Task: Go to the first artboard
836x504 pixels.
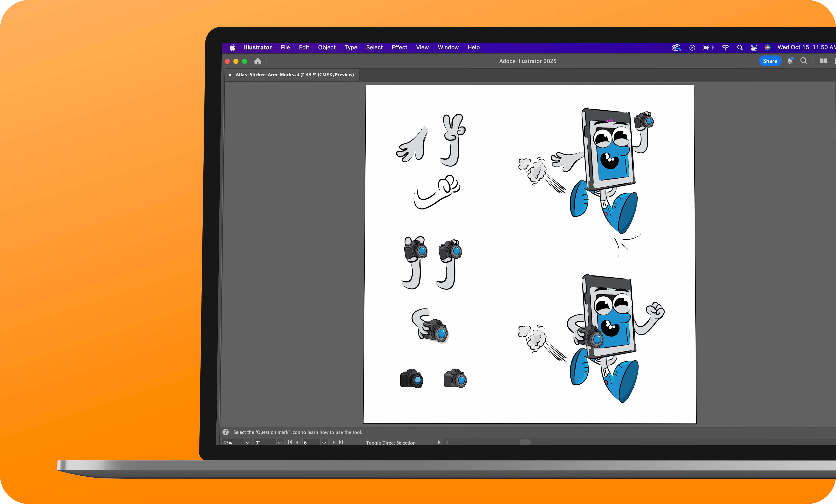Action: click(290, 442)
